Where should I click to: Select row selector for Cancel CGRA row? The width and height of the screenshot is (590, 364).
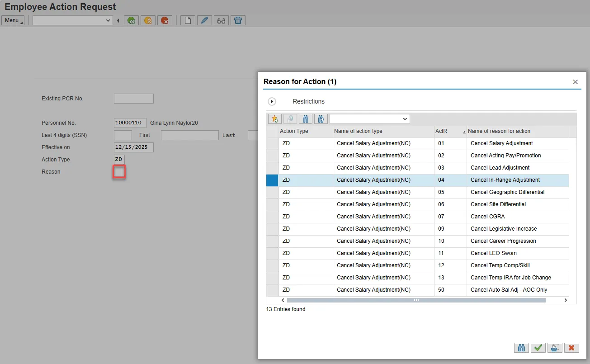coord(272,217)
